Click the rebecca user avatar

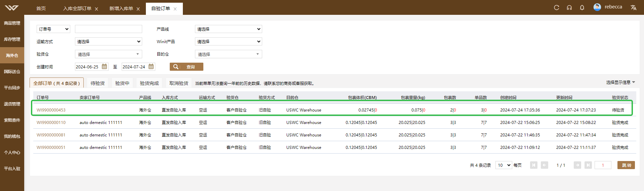tap(597, 7)
